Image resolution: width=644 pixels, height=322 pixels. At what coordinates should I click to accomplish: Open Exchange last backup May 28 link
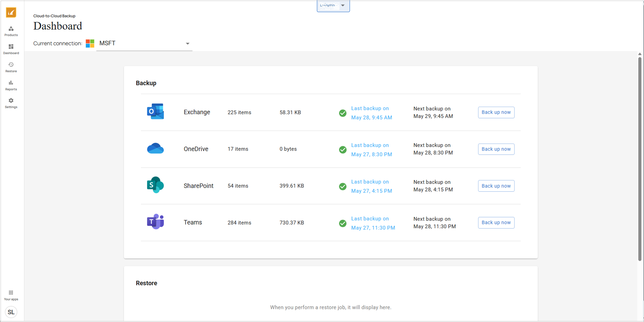pyautogui.click(x=372, y=113)
